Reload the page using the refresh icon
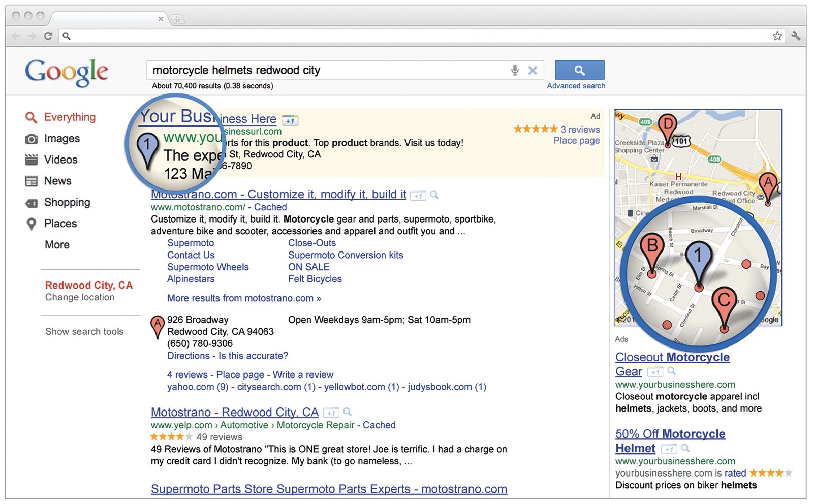 click(x=48, y=36)
